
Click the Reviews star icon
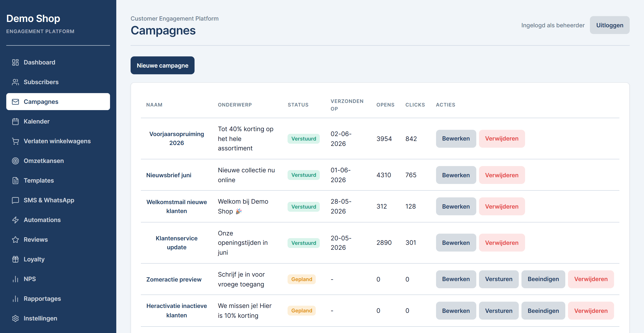pyautogui.click(x=15, y=240)
